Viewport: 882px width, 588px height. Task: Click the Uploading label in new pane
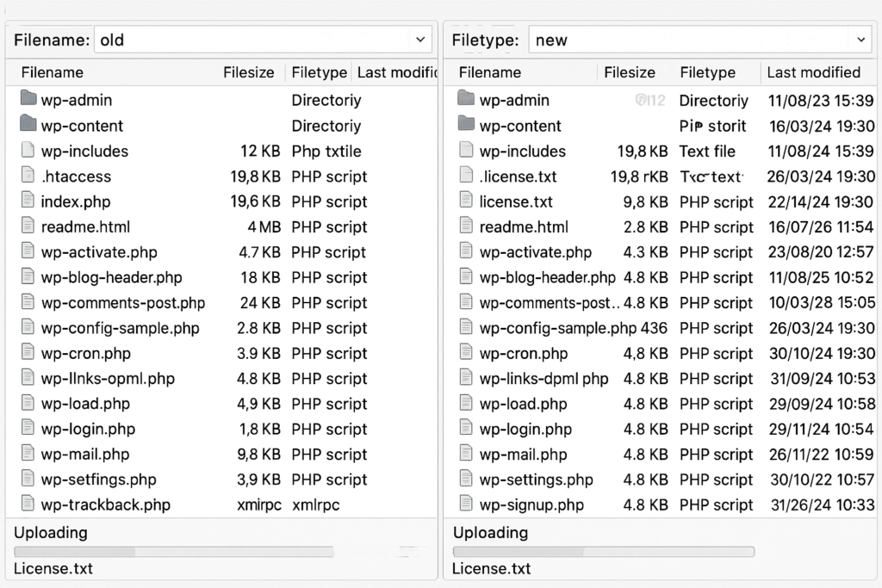(490, 532)
